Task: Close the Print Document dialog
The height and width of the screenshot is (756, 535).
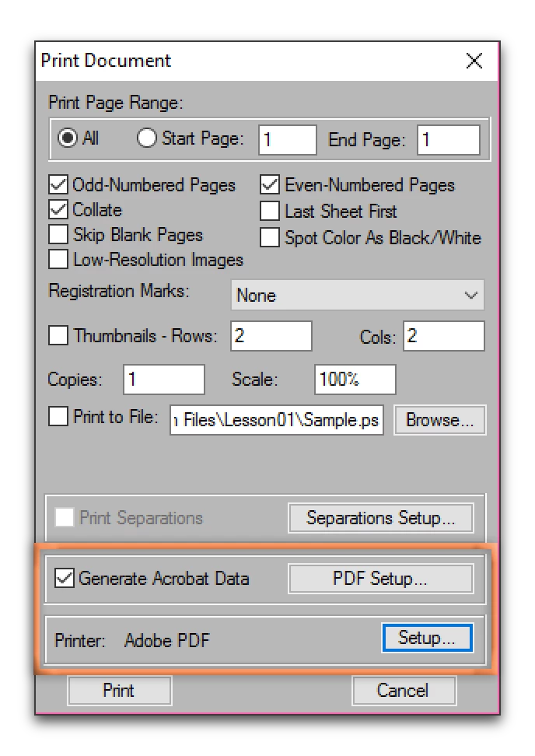Action: [x=474, y=61]
